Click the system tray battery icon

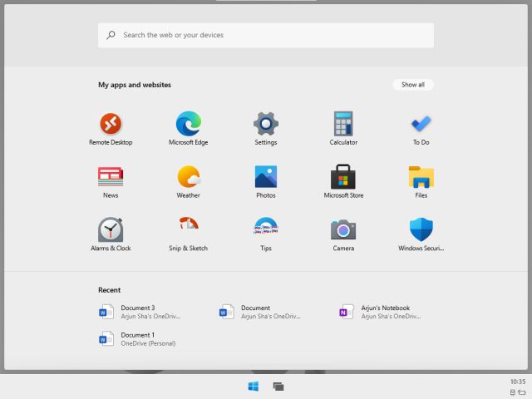(522, 392)
